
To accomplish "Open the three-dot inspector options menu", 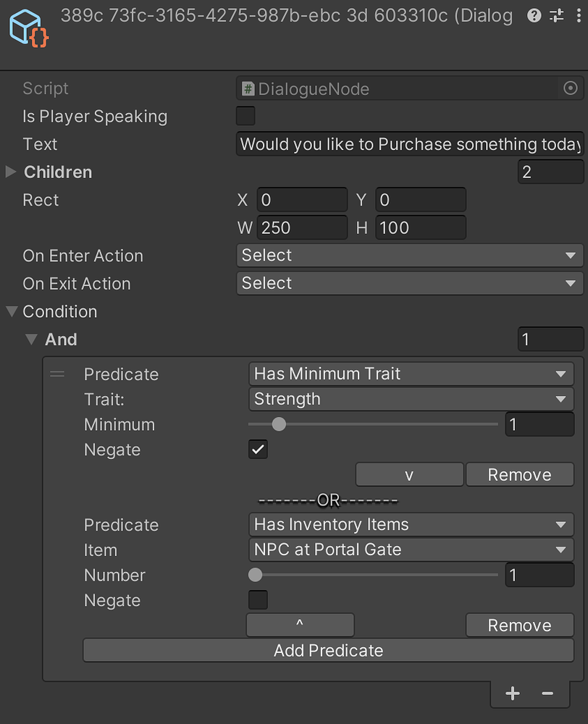I will [x=579, y=16].
